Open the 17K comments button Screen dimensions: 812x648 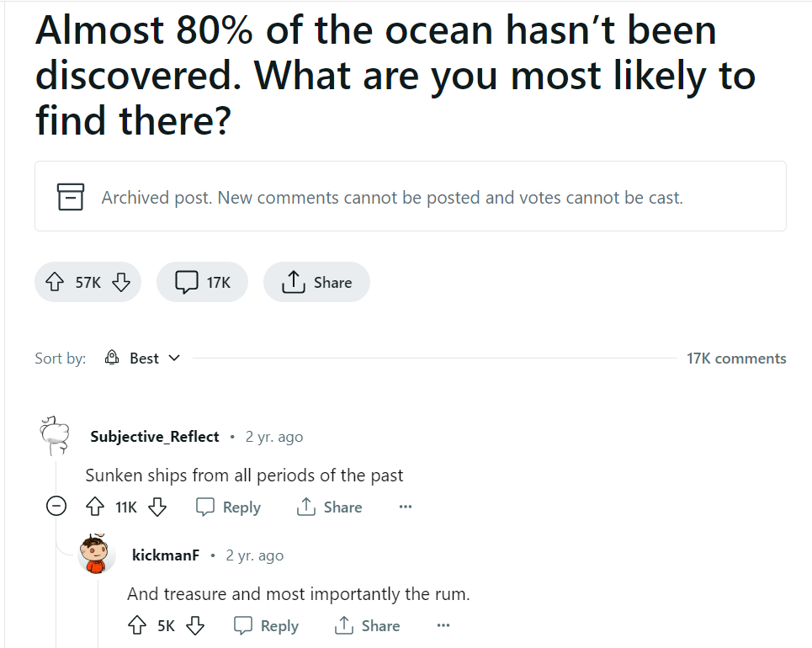202,283
